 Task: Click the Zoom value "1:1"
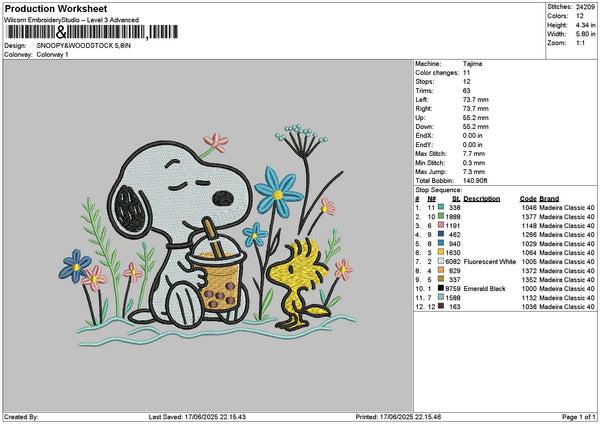tap(580, 43)
